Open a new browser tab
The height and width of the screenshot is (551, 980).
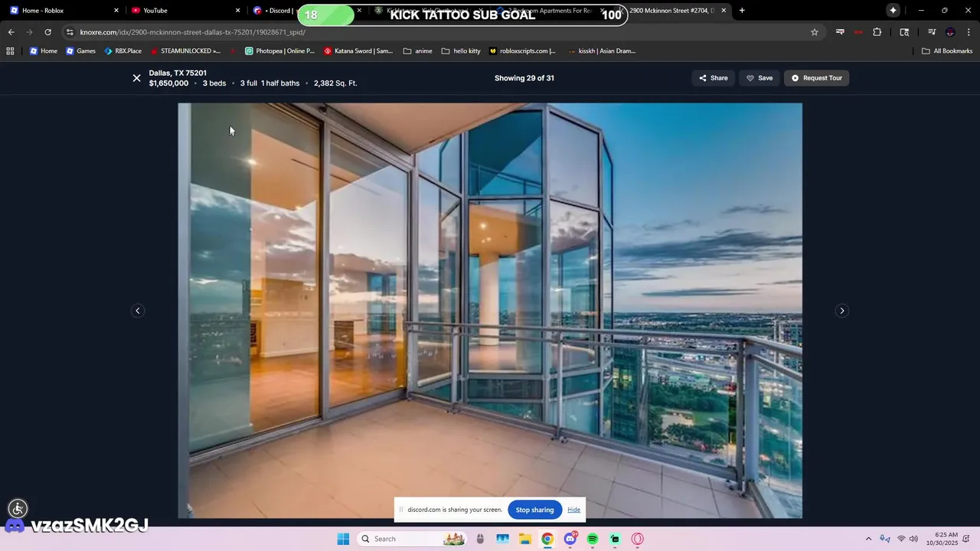tap(741, 11)
